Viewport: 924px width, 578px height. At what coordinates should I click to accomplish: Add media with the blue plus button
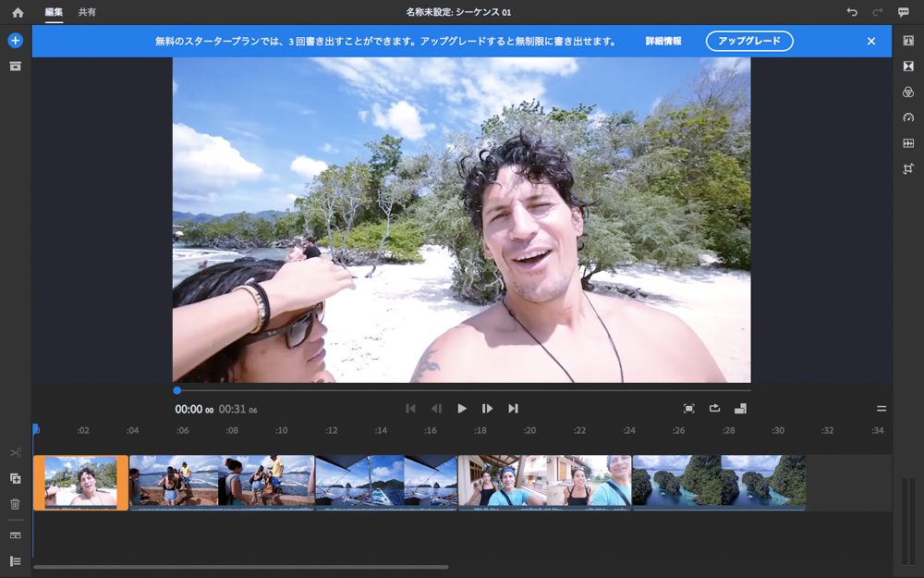point(16,41)
